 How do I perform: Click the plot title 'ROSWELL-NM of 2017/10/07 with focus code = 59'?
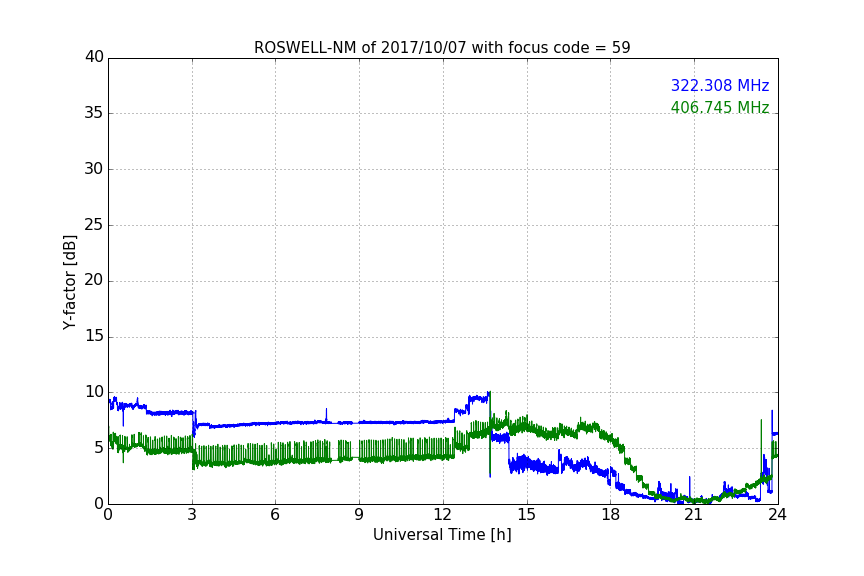pyautogui.click(x=442, y=48)
